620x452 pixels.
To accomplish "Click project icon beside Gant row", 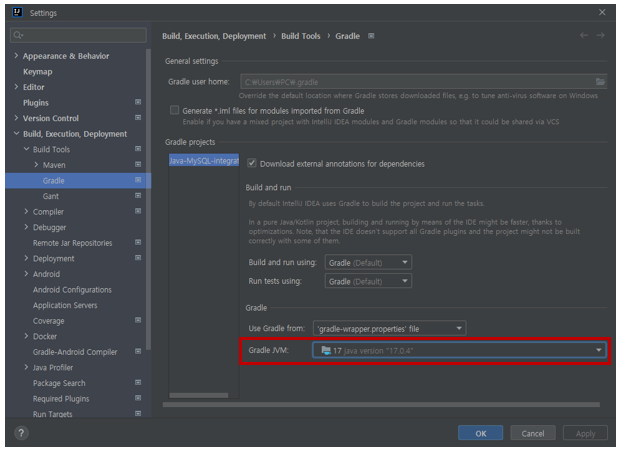I will [138, 195].
